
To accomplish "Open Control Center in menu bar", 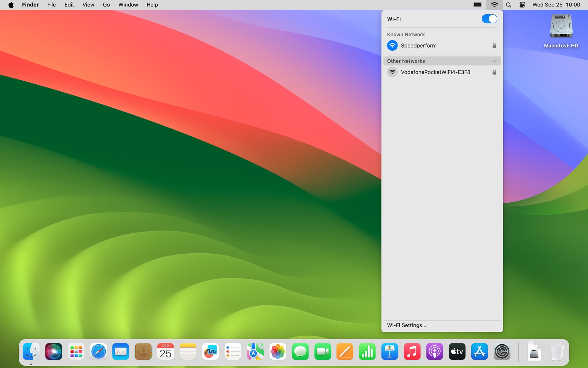I will pos(522,5).
